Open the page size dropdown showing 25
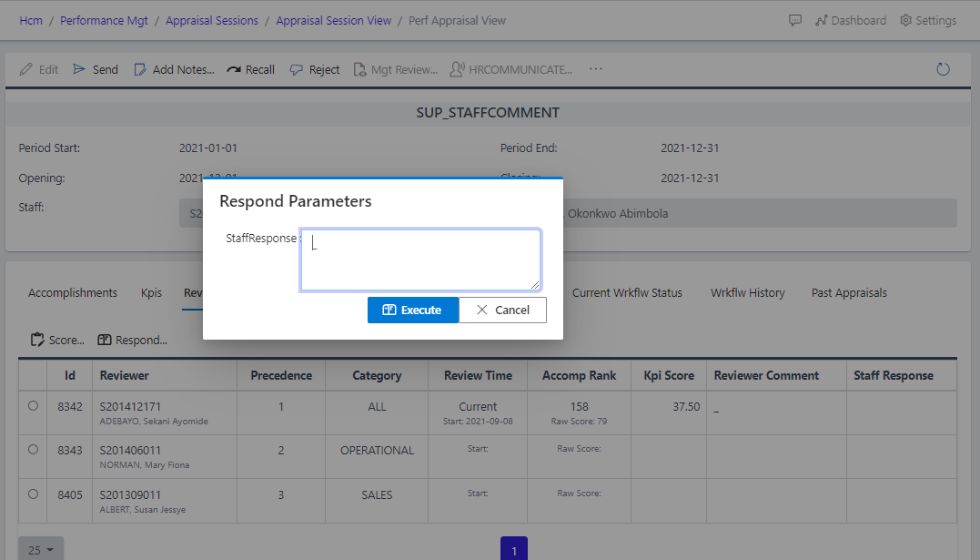 40,549
